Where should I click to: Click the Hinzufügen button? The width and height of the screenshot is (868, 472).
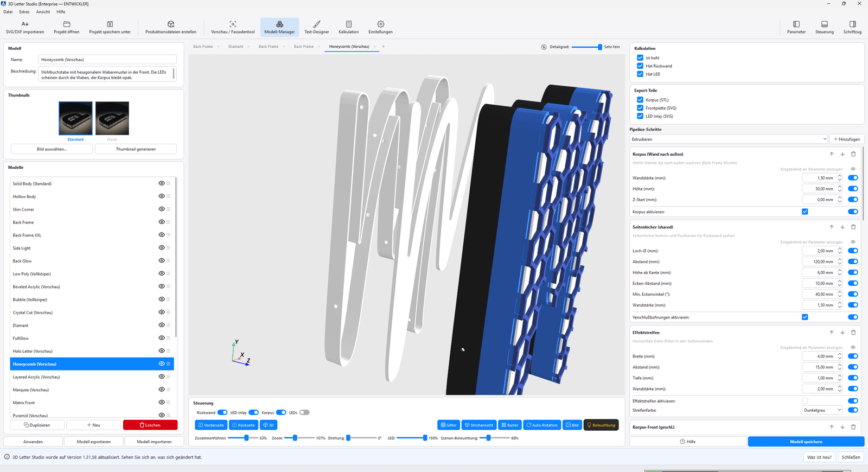(x=847, y=139)
